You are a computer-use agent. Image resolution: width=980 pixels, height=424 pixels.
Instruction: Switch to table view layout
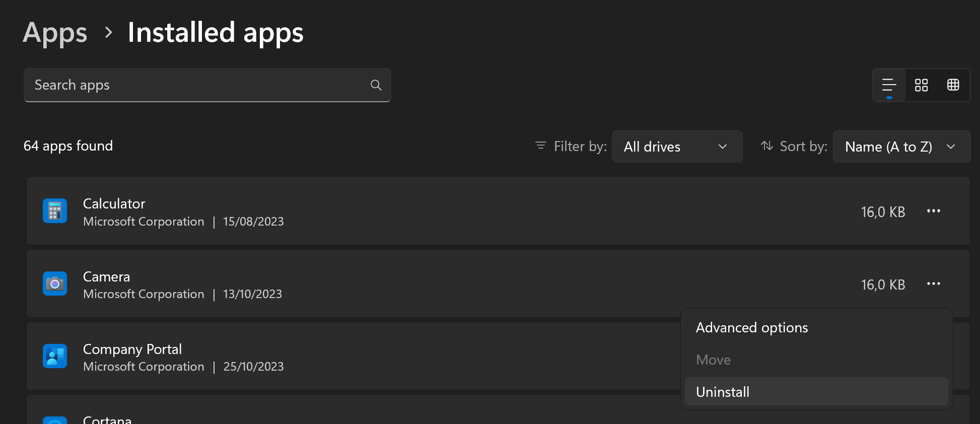(x=953, y=85)
